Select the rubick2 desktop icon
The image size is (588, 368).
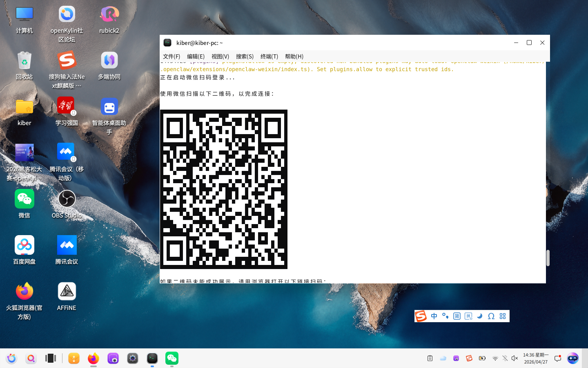coord(109,20)
